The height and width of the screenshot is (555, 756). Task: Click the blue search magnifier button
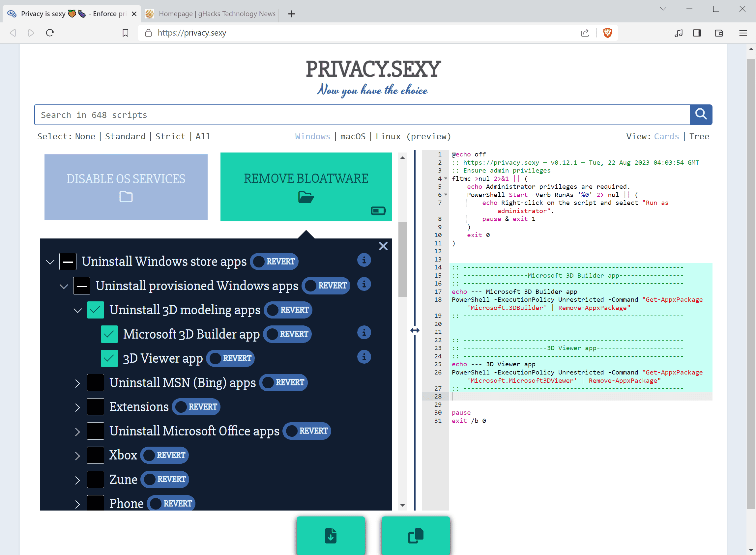click(x=701, y=115)
